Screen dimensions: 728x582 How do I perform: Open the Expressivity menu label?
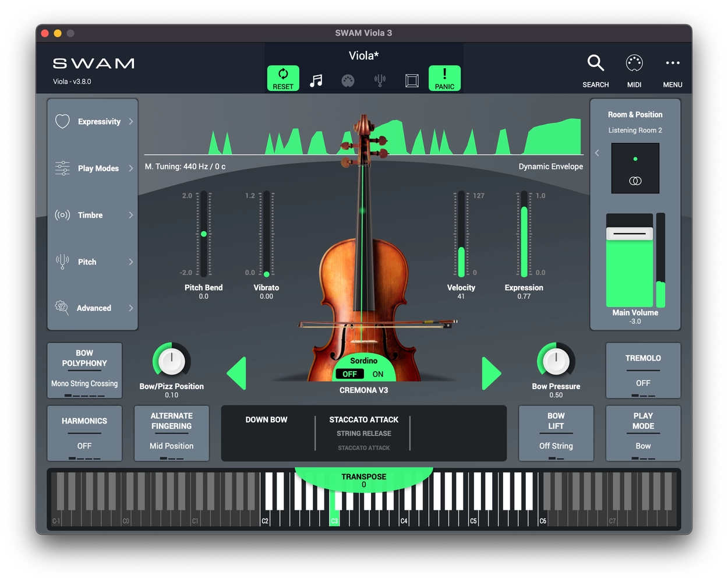click(99, 121)
